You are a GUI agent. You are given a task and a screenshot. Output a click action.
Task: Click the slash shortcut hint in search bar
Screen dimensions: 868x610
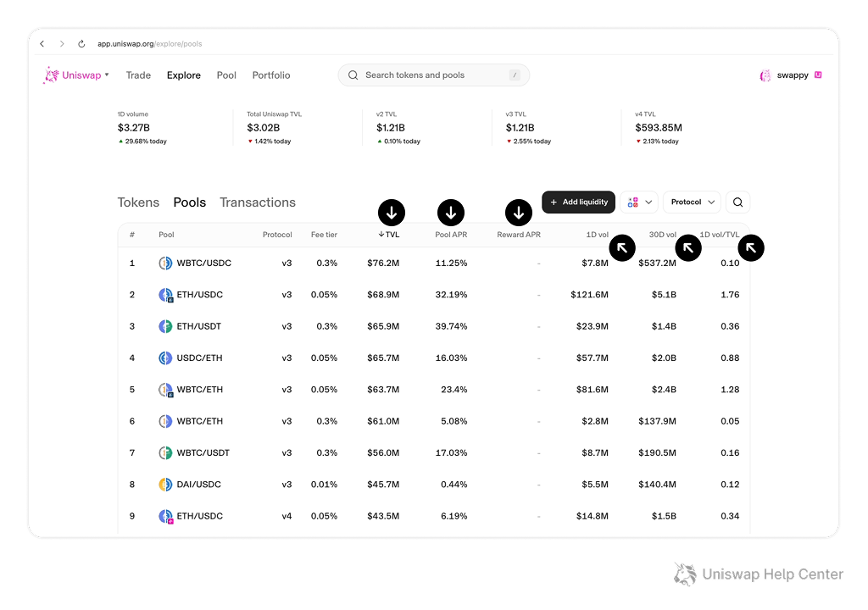pyautogui.click(x=515, y=75)
